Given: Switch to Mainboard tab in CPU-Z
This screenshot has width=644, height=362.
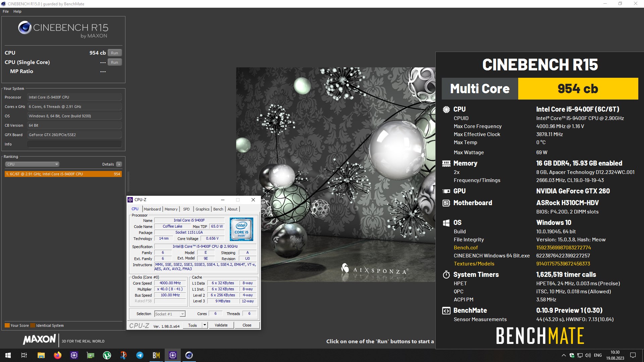Looking at the screenshot, I should (x=152, y=209).
